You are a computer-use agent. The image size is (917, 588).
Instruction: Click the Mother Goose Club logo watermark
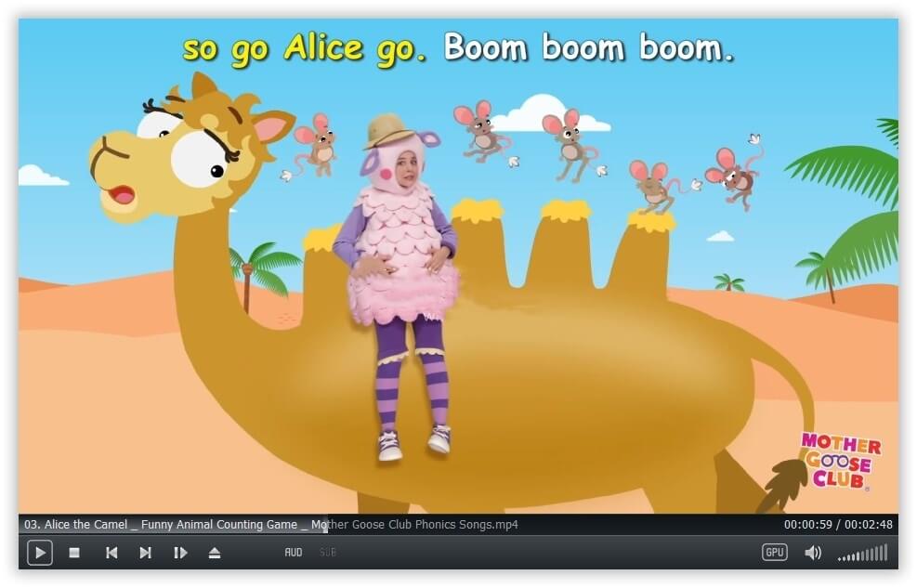(x=839, y=461)
